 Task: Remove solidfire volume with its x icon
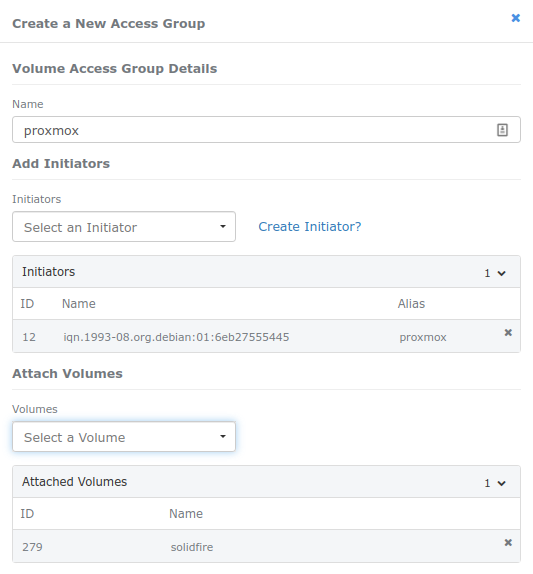click(x=508, y=543)
